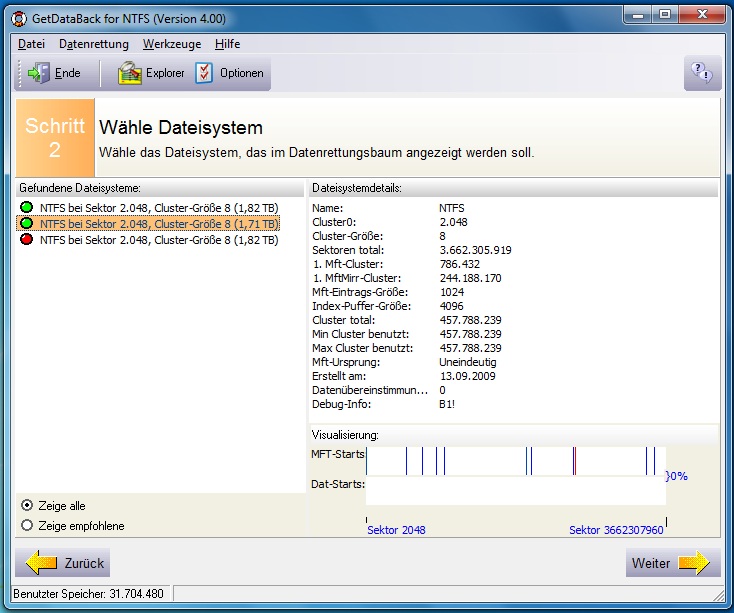Click the Dateisystemdetails header
Image resolution: width=734 pixels, height=613 pixels.
pos(514,188)
